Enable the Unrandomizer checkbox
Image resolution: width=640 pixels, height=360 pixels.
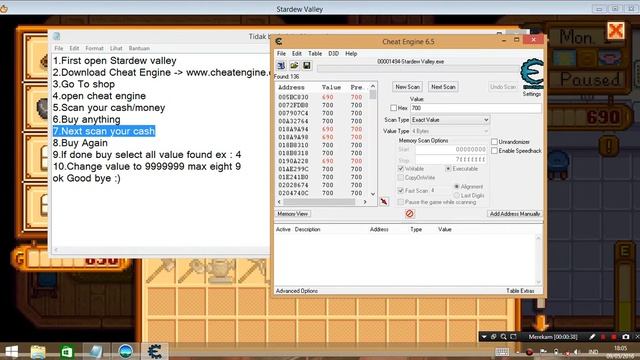(x=494, y=142)
